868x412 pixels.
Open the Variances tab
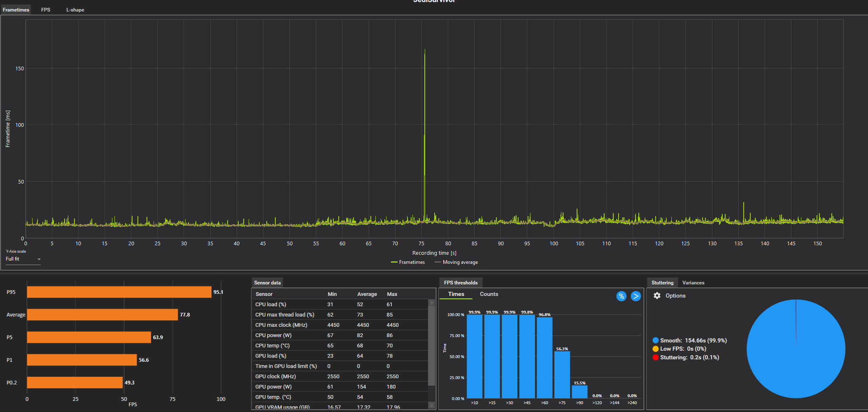(693, 283)
